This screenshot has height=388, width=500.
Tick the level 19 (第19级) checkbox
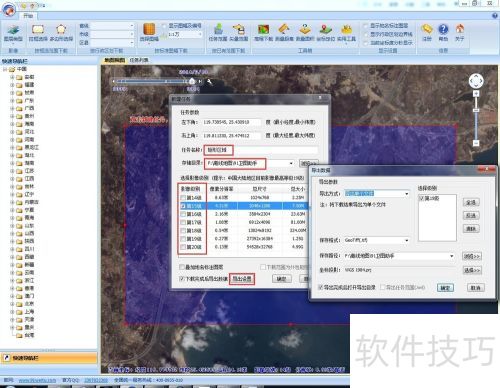tap(183, 239)
